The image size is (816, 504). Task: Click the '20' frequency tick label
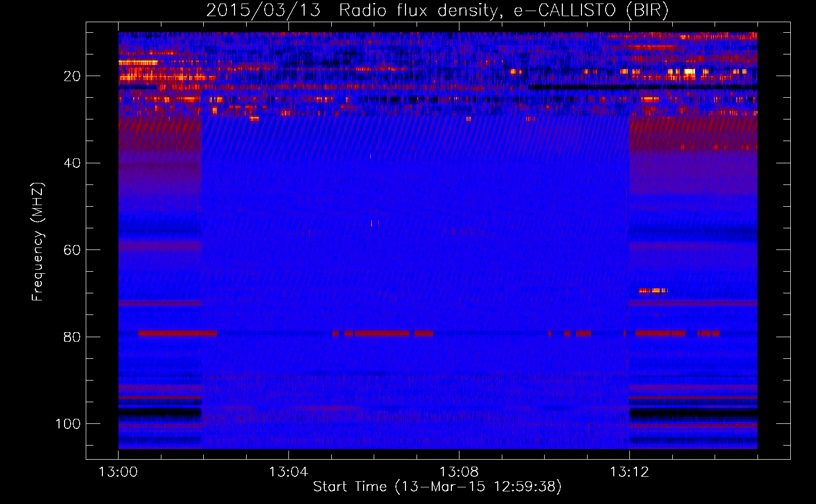[73, 76]
